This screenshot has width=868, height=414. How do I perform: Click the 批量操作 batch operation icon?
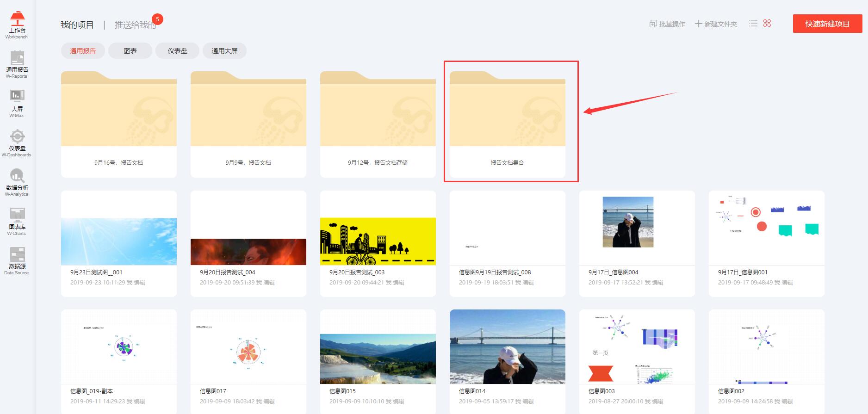click(x=653, y=24)
